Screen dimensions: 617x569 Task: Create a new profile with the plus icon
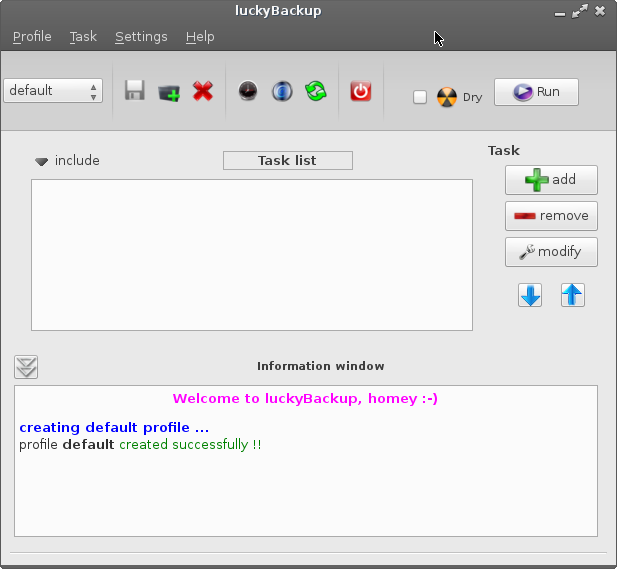(x=169, y=92)
